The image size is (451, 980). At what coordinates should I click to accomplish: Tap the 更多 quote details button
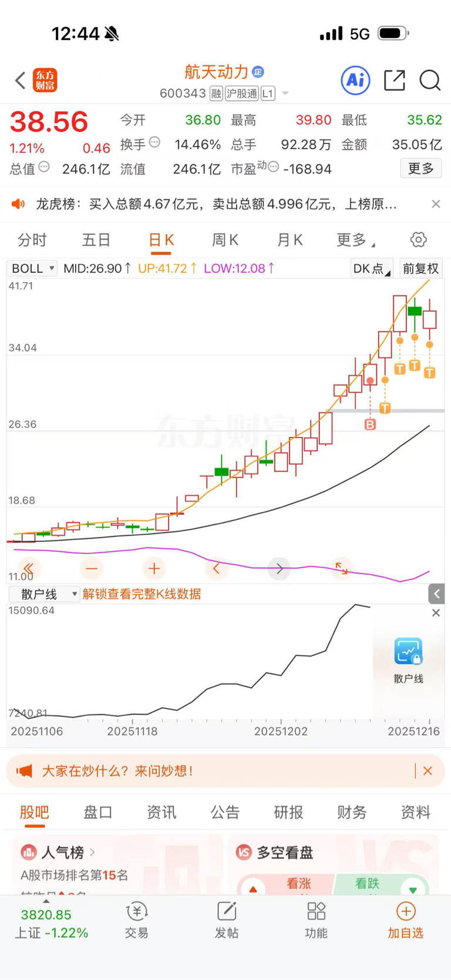coord(420,169)
